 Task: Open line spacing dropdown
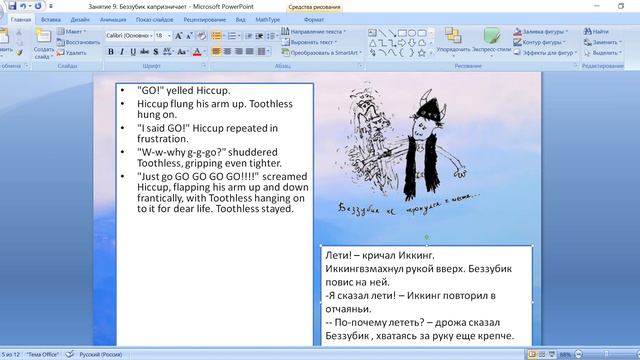coord(272,36)
